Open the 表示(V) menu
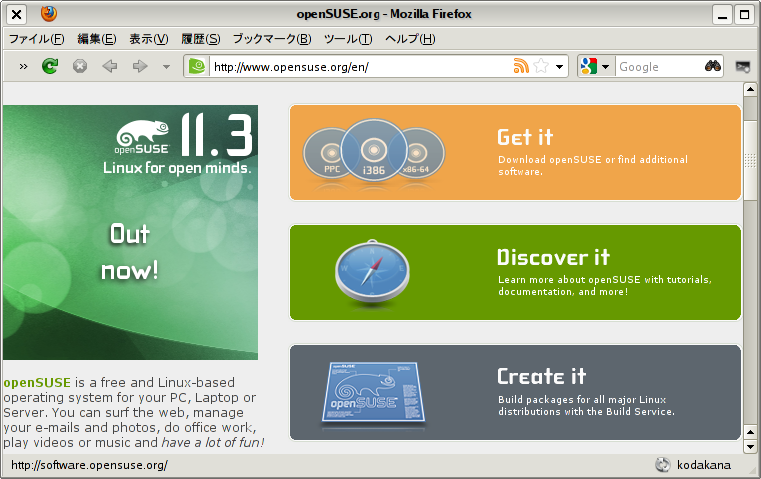This screenshot has height=479, width=761. 149,39
